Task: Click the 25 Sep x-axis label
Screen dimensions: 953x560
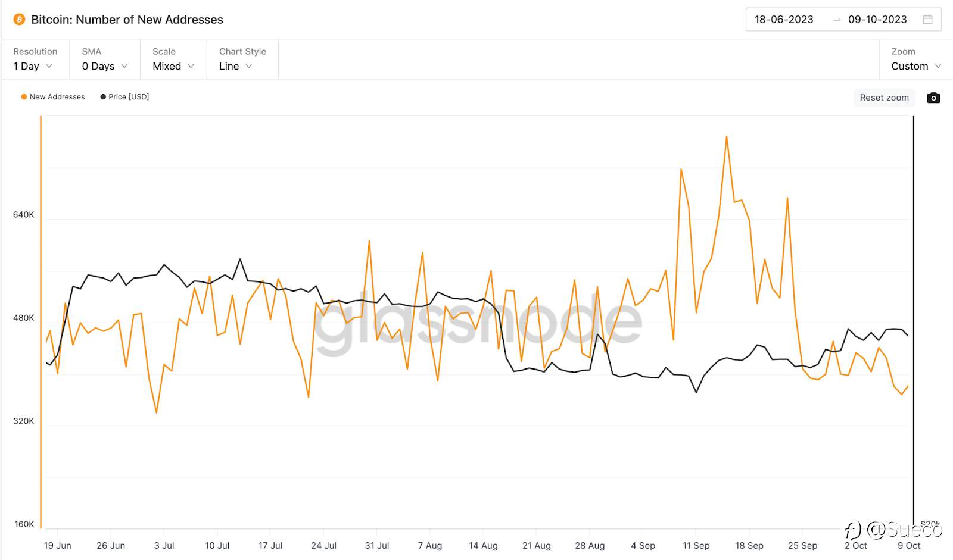Action: (802, 546)
